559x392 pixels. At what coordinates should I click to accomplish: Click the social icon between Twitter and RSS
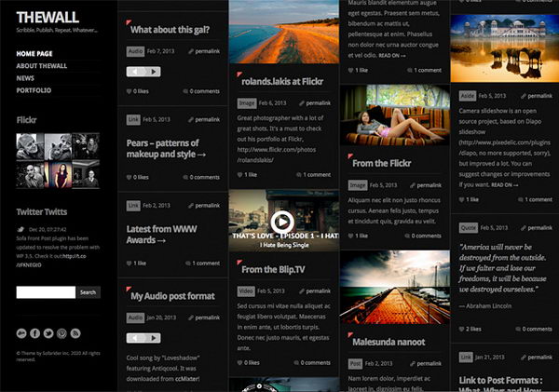pyautogui.click(x=61, y=333)
